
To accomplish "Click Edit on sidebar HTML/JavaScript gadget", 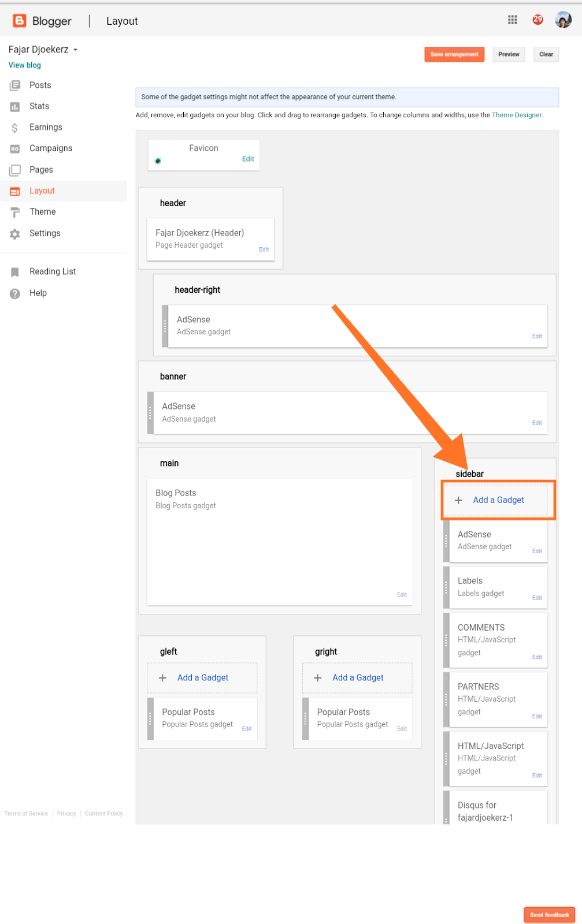I will coord(537,776).
